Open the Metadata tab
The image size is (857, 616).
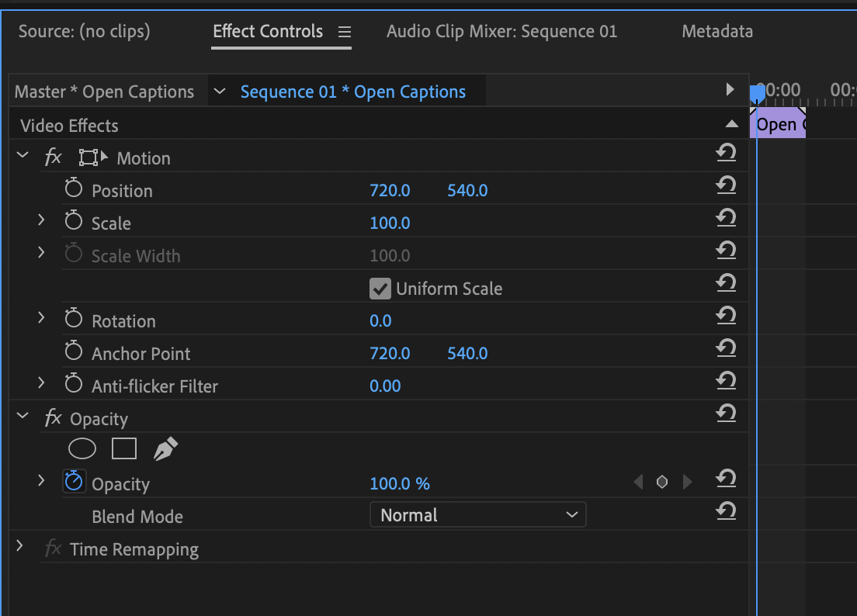(x=716, y=32)
